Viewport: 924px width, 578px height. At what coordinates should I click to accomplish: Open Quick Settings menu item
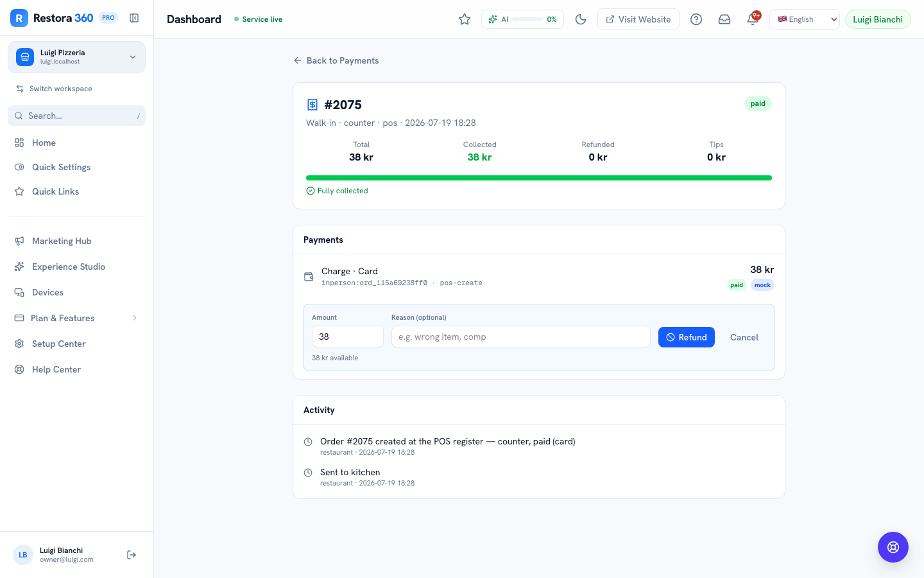76,167
